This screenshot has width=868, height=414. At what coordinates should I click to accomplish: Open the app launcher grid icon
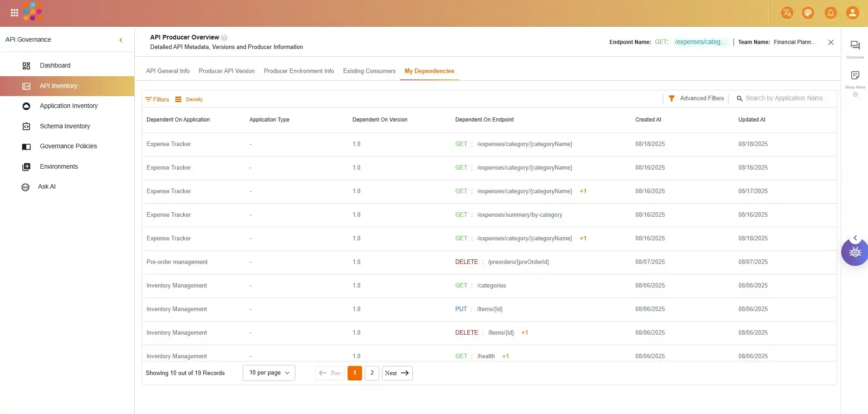coord(15,13)
